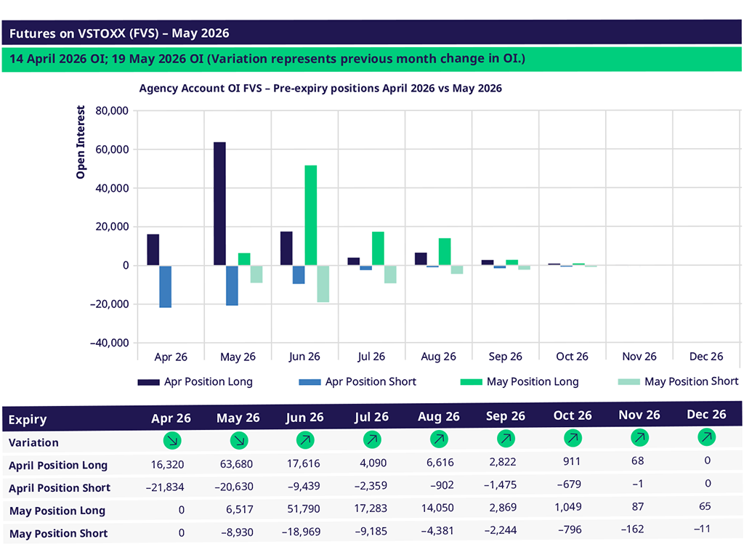Click the May Position Short legend swatch
Screen dimensions: 744x560
628,382
